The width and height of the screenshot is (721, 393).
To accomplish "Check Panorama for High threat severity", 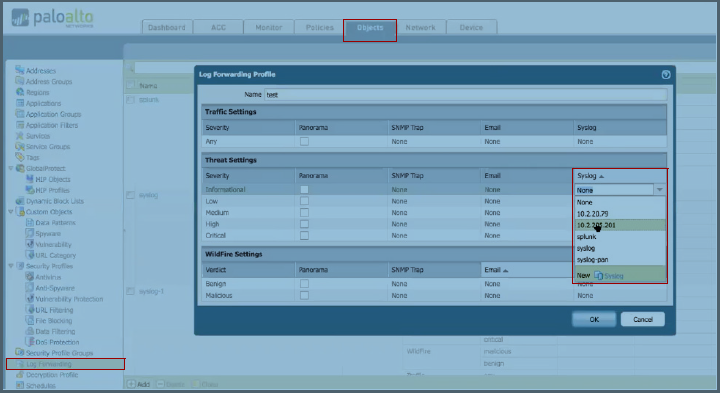I will point(304,224).
